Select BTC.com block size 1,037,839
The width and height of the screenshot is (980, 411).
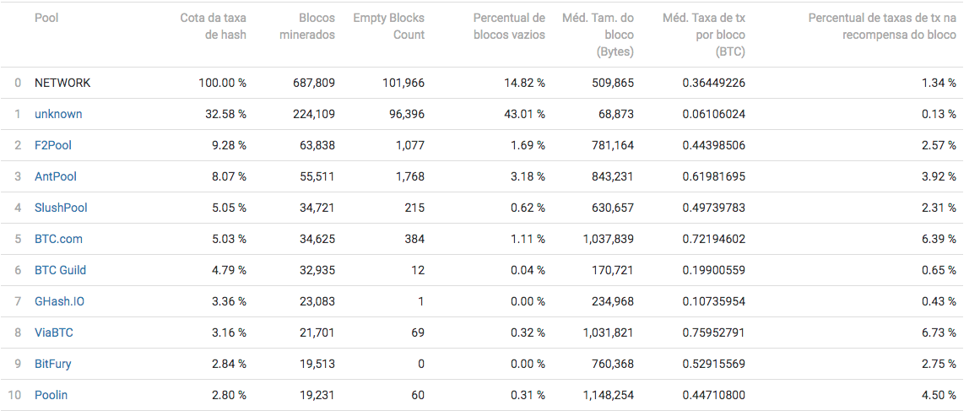(608, 239)
